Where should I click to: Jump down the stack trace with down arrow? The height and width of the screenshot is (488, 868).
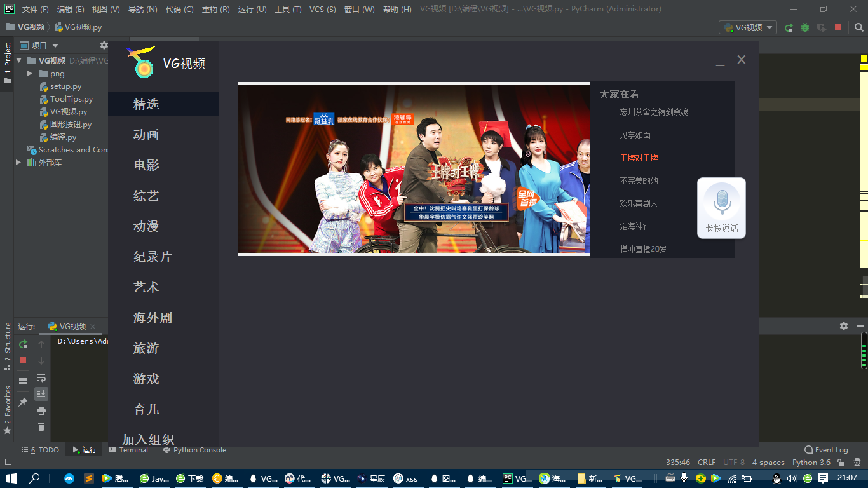coord(41,360)
